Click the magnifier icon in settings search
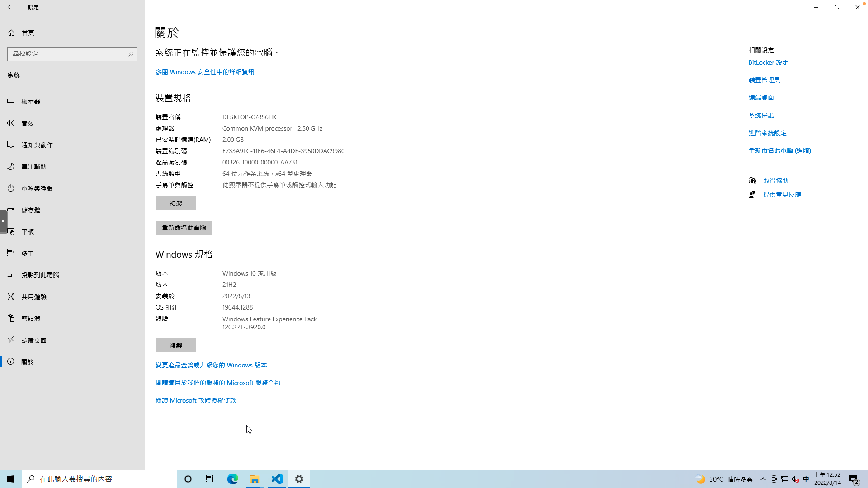Viewport: 868px width, 488px height. tap(131, 54)
